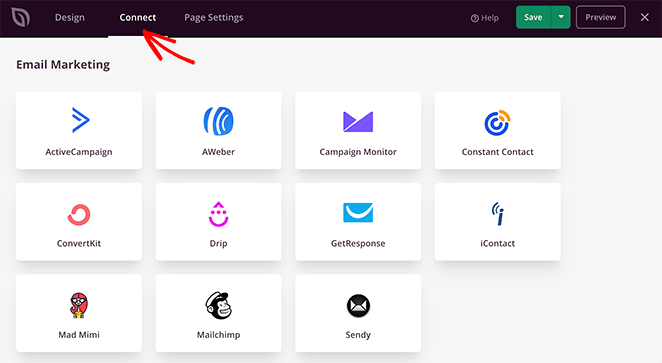The width and height of the screenshot is (662, 363).
Task: Click the ActiveCampaign arrow logo
Action: click(x=80, y=120)
